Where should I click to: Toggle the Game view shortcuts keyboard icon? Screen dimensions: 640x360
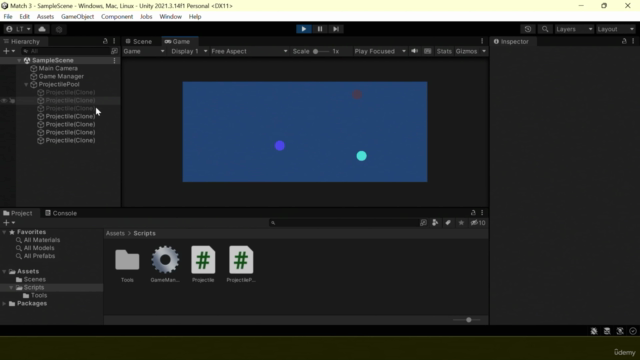(427, 51)
